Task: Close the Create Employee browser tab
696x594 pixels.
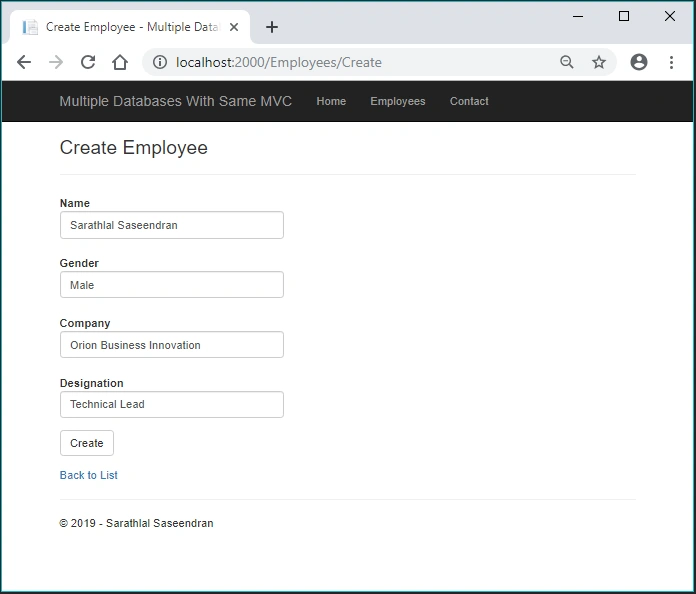Action: [x=234, y=27]
